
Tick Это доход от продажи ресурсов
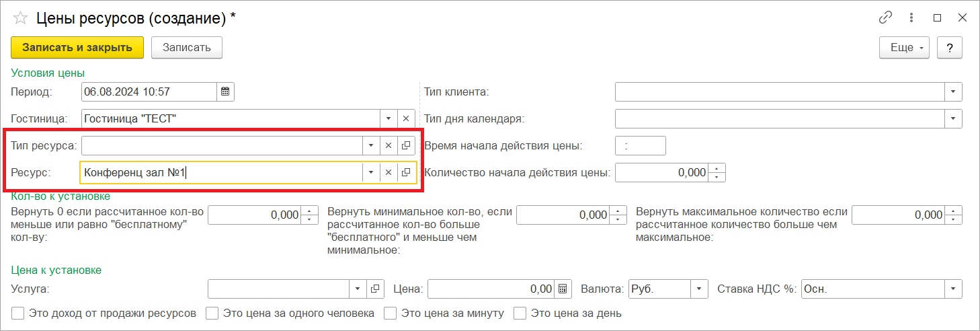tap(18, 313)
